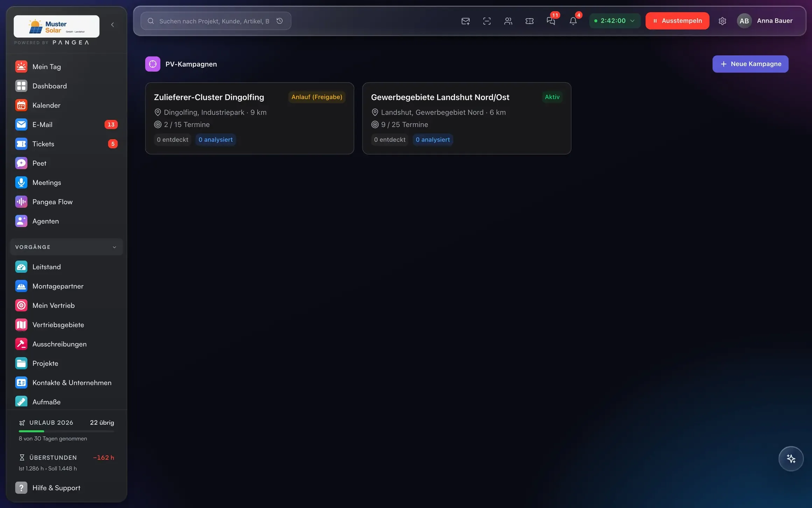Open Meetings in sidebar

(x=66, y=183)
